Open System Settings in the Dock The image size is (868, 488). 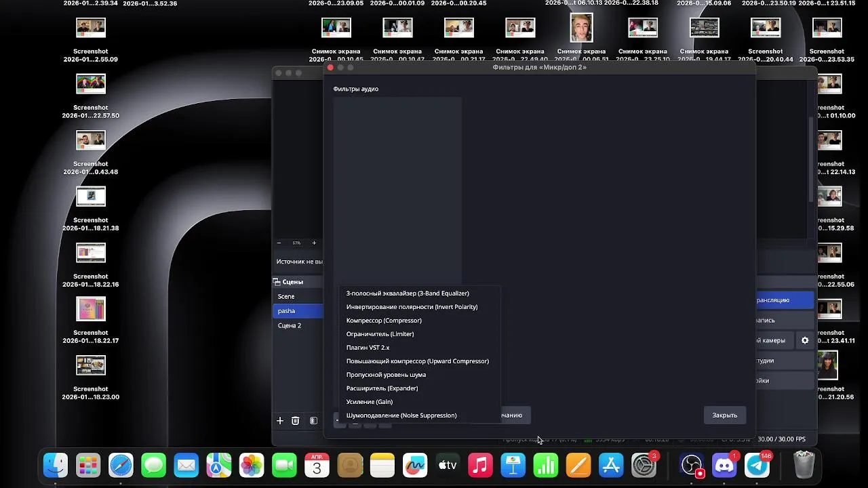point(644,465)
